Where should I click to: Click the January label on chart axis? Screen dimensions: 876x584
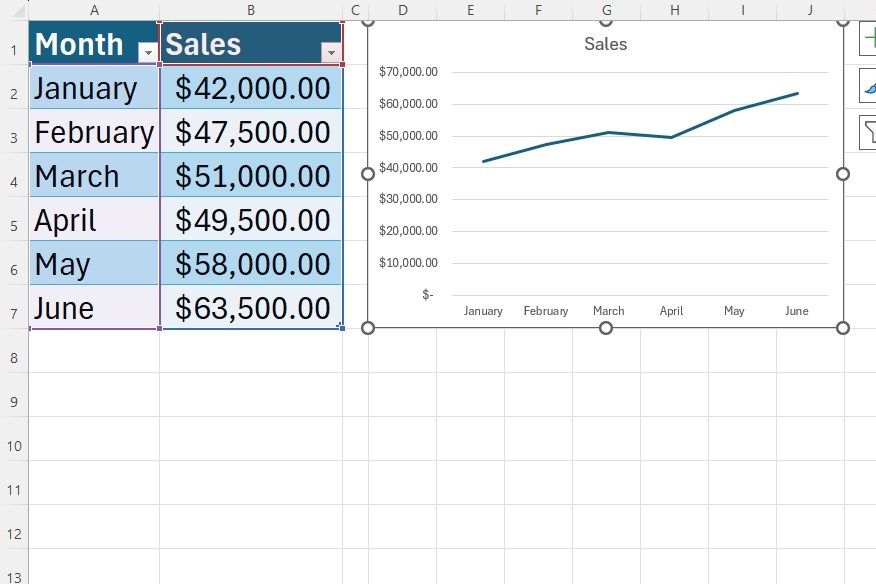click(483, 311)
